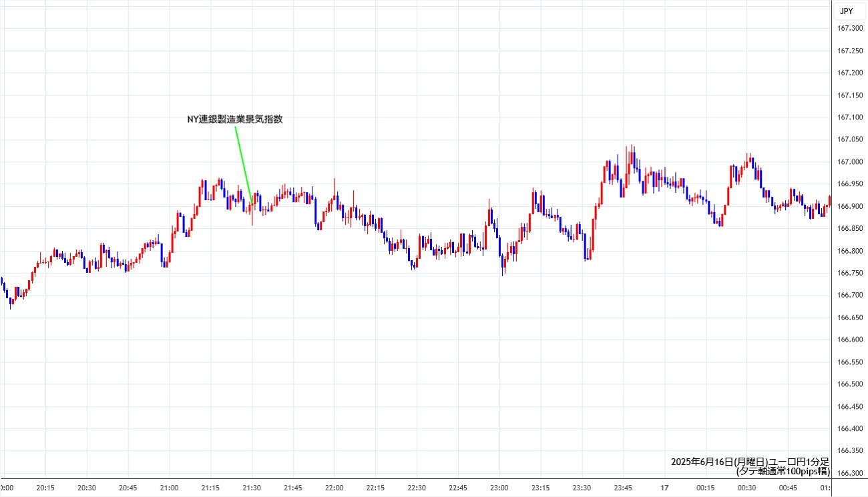Click the 23:30 time axis label
The height and width of the screenshot is (497, 868).
pyautogui.click(x=582, y=488)
